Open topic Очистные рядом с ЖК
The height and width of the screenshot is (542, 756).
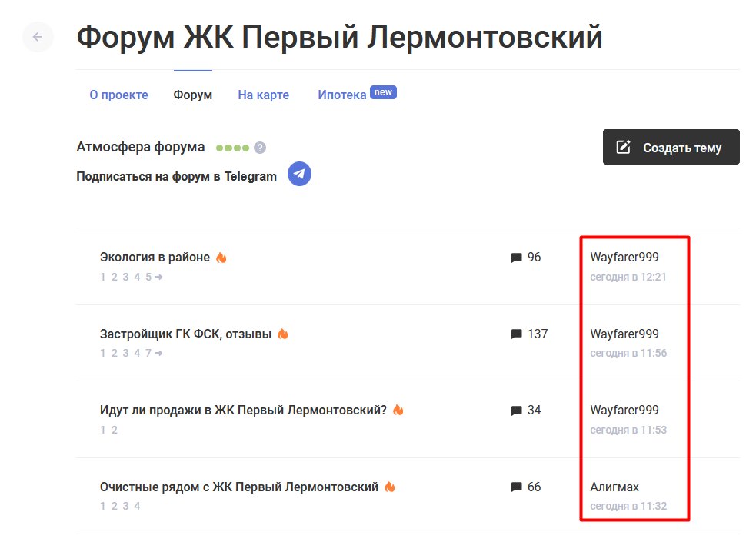pos(239,487)
